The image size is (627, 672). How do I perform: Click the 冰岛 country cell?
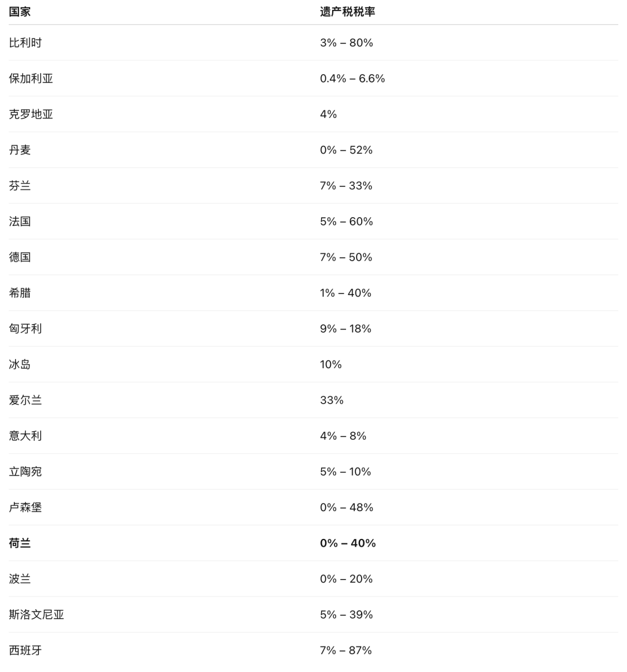[20, 364]
